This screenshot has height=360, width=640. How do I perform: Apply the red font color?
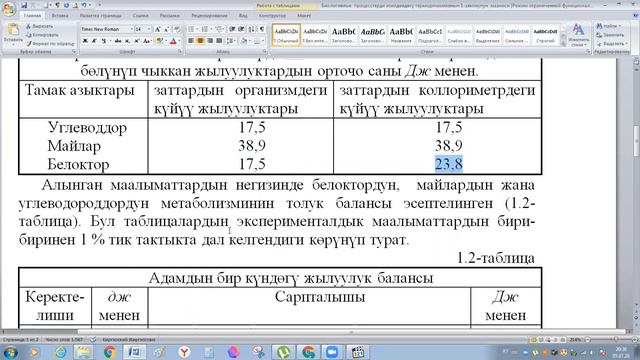[x=173, y=41]
